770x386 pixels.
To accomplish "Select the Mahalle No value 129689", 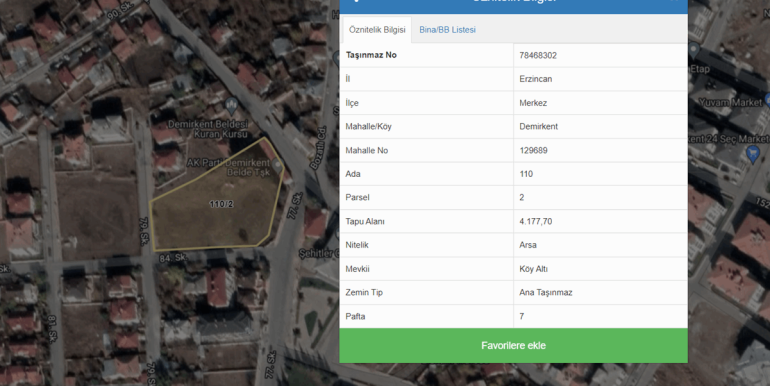I will (533, 150).
